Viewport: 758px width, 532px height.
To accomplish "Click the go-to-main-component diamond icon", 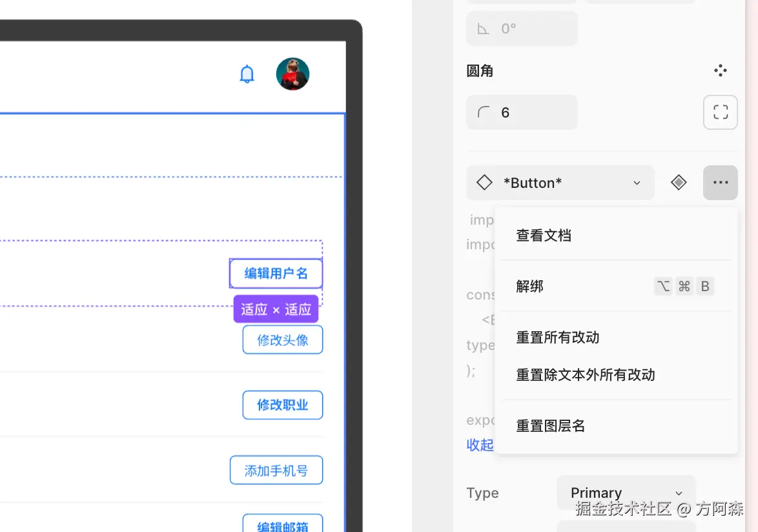I will (679, 183).
